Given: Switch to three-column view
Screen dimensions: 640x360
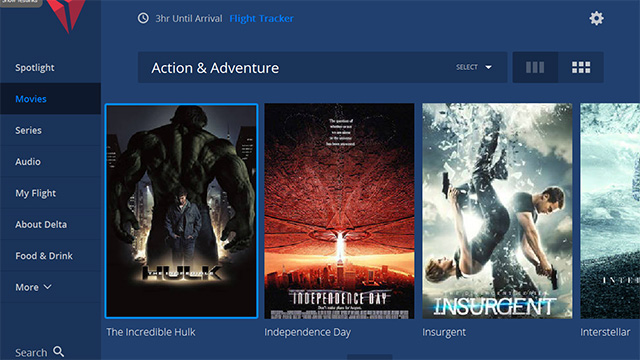Looking at the screenshot, I should pos(535,67).
